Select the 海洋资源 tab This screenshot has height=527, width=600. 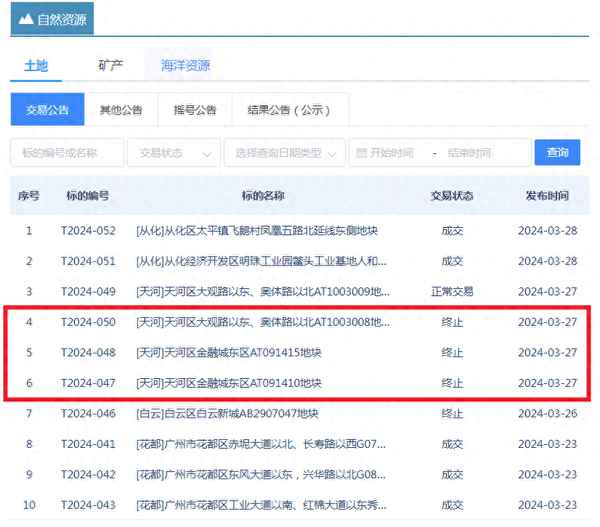click(185, 66)
